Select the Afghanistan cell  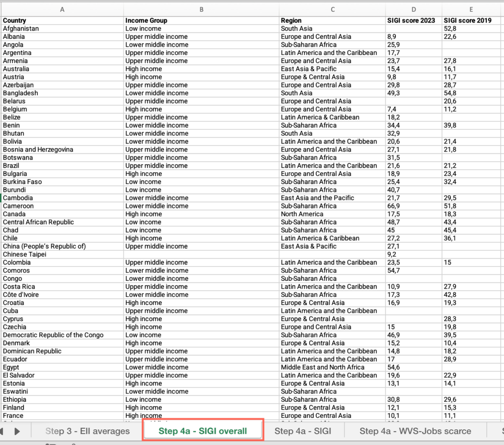[63, 29]
